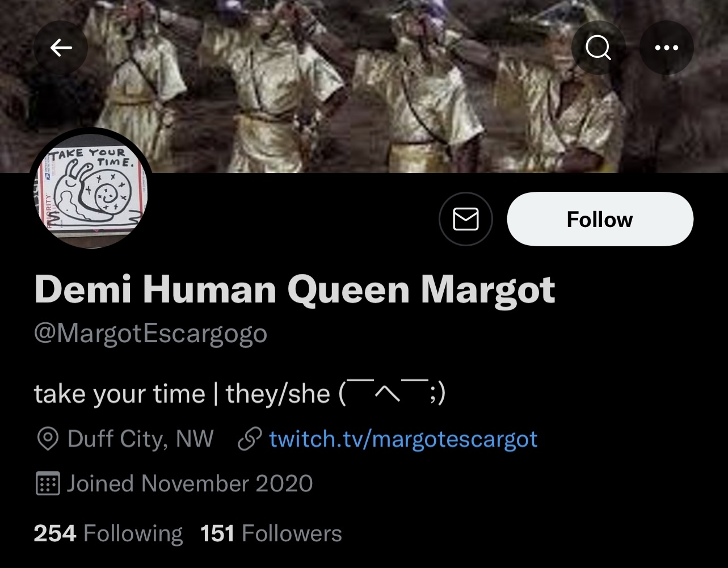728x568 pixels.
Task: Open twitch.tv/margotescargot link
Action: point(403,439)
